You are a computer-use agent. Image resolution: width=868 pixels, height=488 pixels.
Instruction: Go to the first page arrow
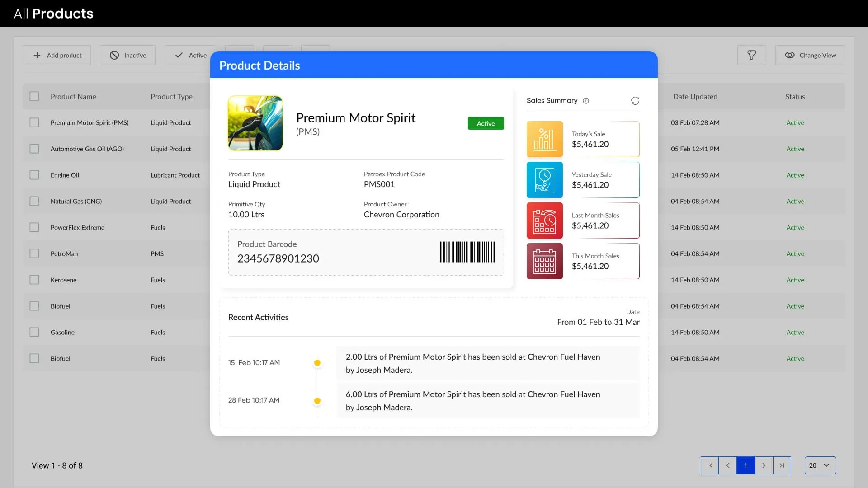pyautogui.click(x=709, y=465)
